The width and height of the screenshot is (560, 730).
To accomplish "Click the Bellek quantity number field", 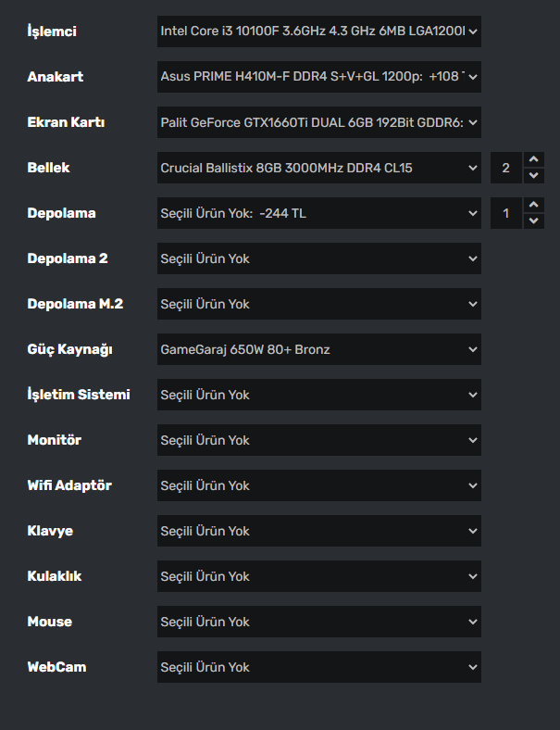I will coord(506,168).
